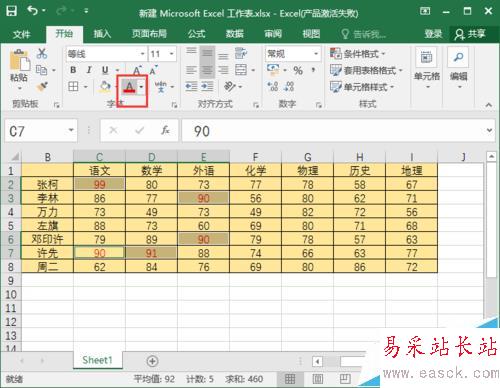Switch to the 数据 Data tab
Viewport: 500px width, 388px height.
[234, 34]
